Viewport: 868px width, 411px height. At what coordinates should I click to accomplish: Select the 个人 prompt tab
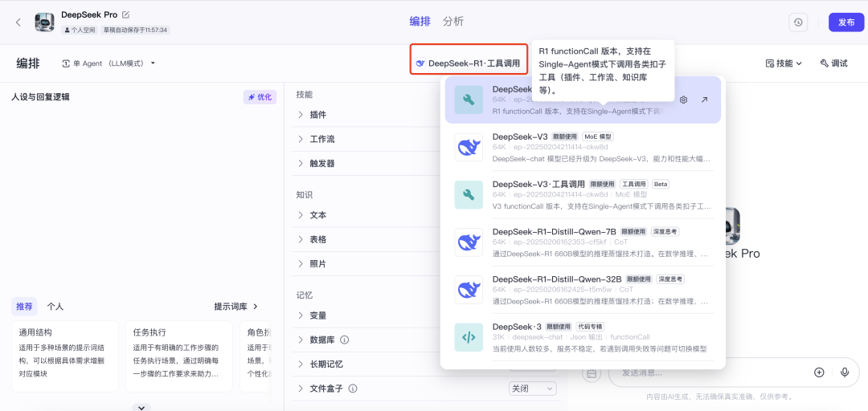tap(55, 306)
